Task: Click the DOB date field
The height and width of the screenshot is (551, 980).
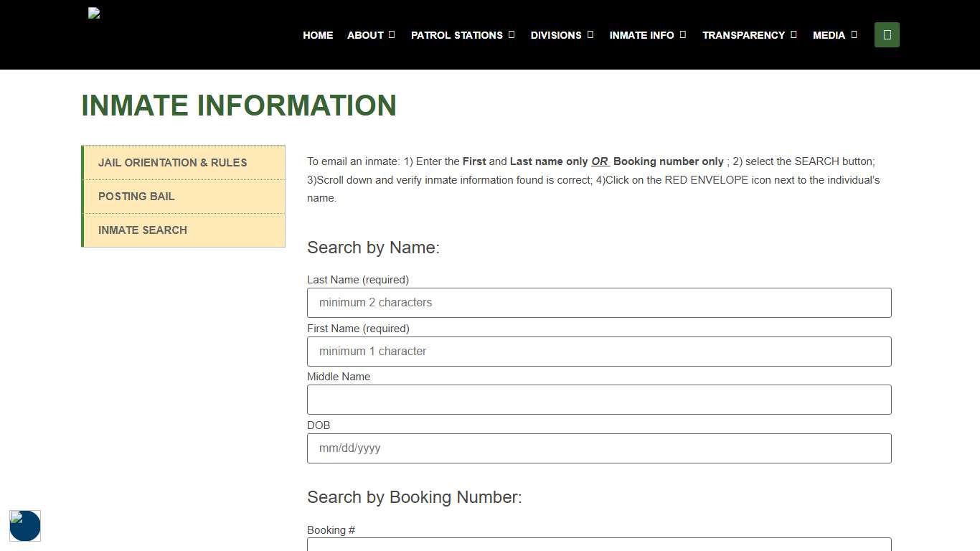Action: [x=599, y=448]
